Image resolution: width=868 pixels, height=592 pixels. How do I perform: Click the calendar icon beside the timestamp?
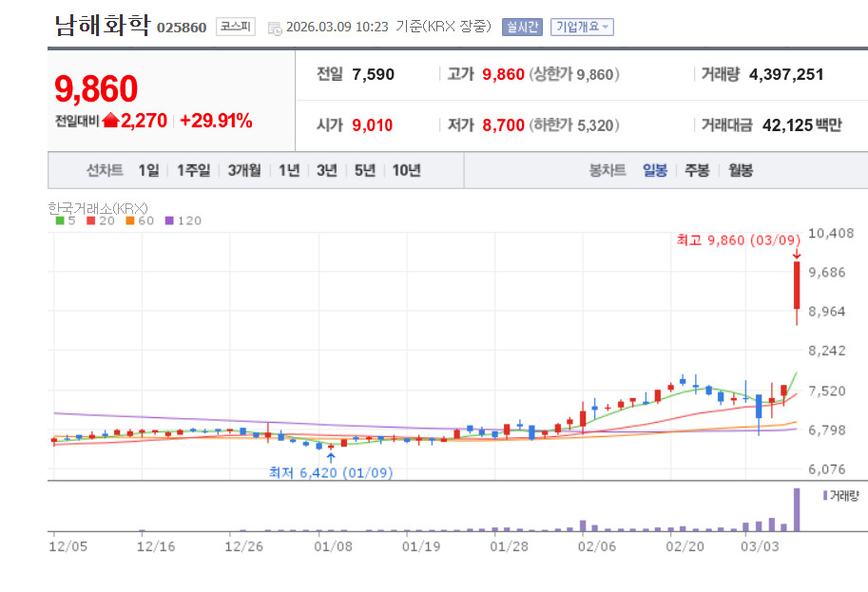click(275, 28)
